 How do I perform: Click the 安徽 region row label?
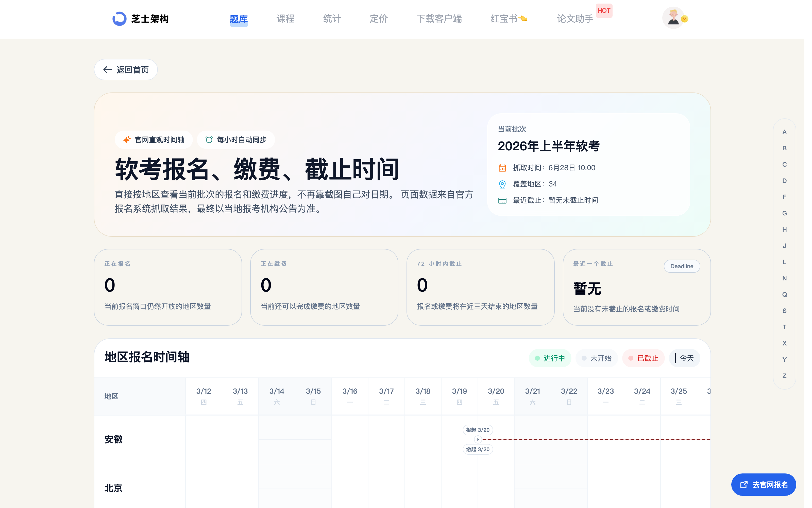pos(113,439)
